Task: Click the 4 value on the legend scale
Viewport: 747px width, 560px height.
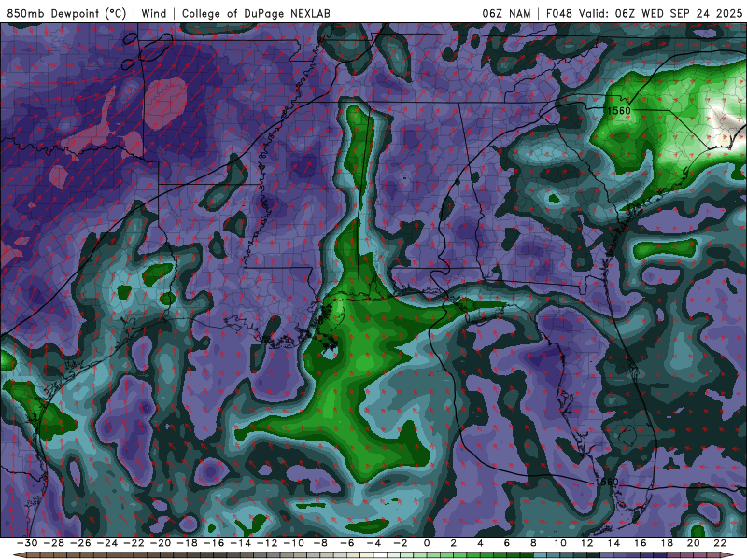Action: click(x=480, y=543)
